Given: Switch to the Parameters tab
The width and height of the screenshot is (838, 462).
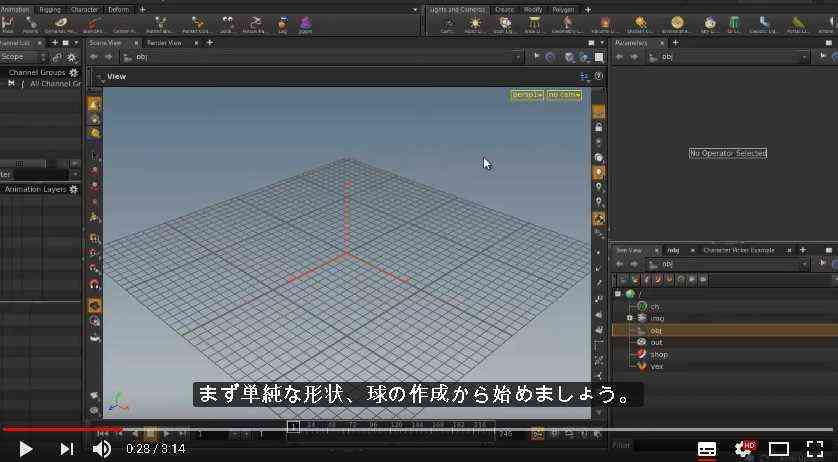Looking at the screenshot, I should click(631, 43).
